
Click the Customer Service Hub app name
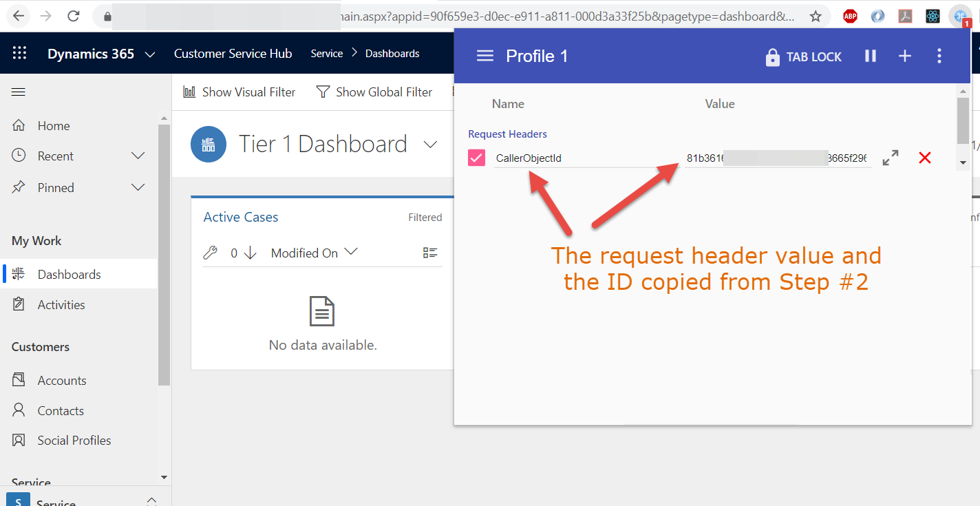[233, 54]
